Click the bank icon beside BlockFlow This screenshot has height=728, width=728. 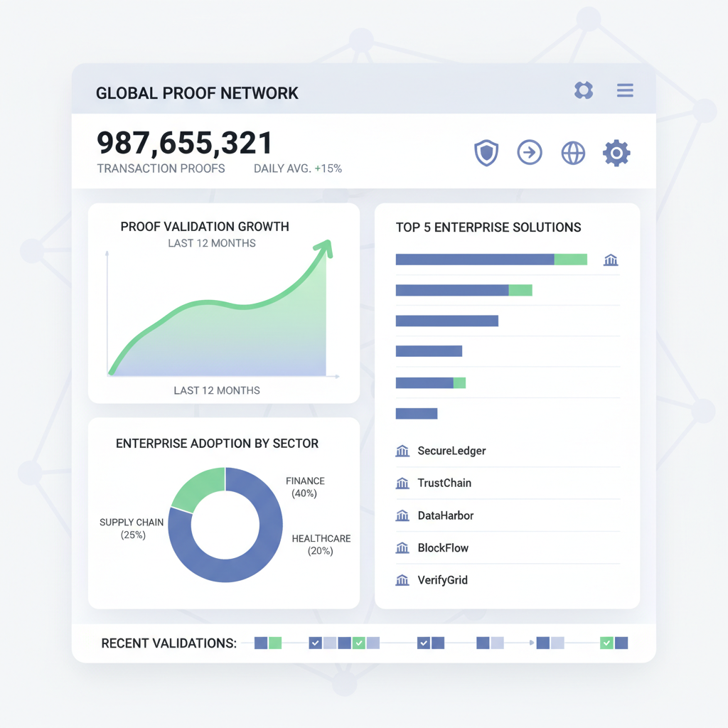pyautogui.click(x=403, y=547)
